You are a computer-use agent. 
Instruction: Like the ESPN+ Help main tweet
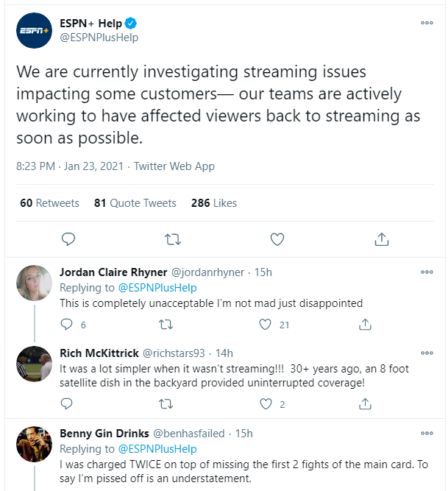277,239
